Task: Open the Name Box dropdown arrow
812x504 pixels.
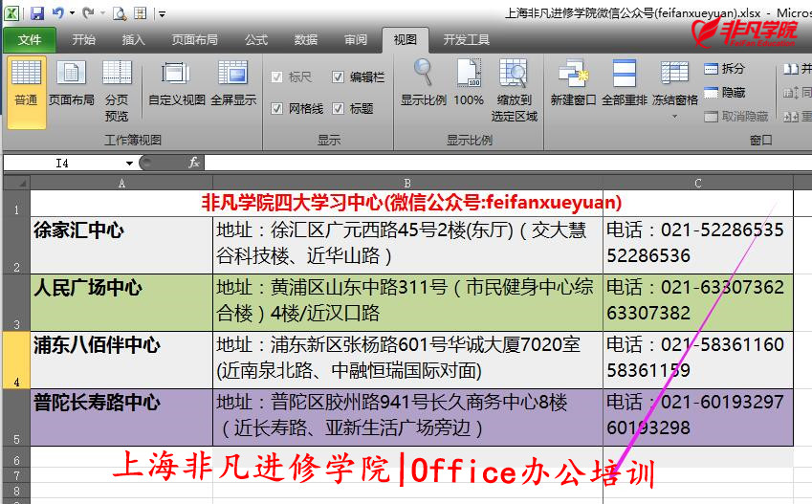Action: coord(129,164)
